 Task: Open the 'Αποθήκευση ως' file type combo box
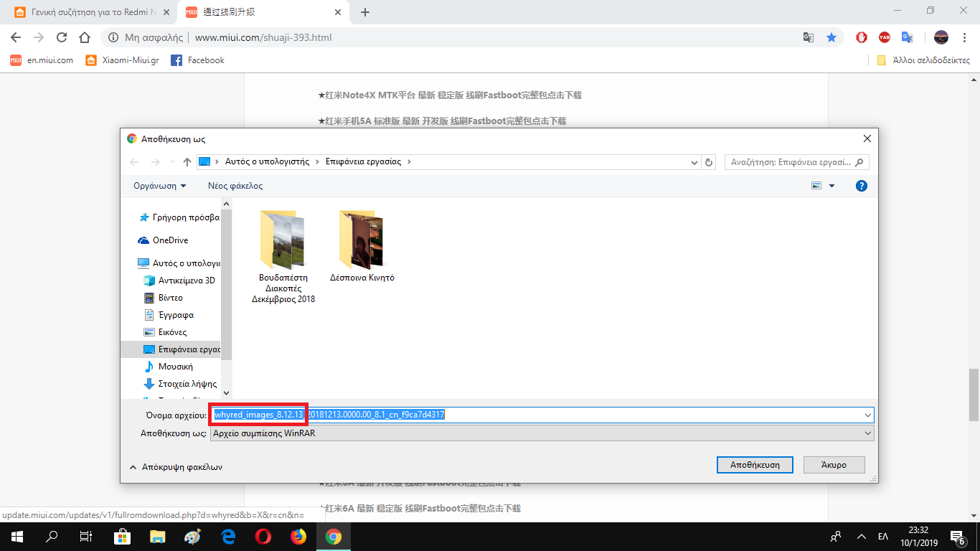point(542,433)
